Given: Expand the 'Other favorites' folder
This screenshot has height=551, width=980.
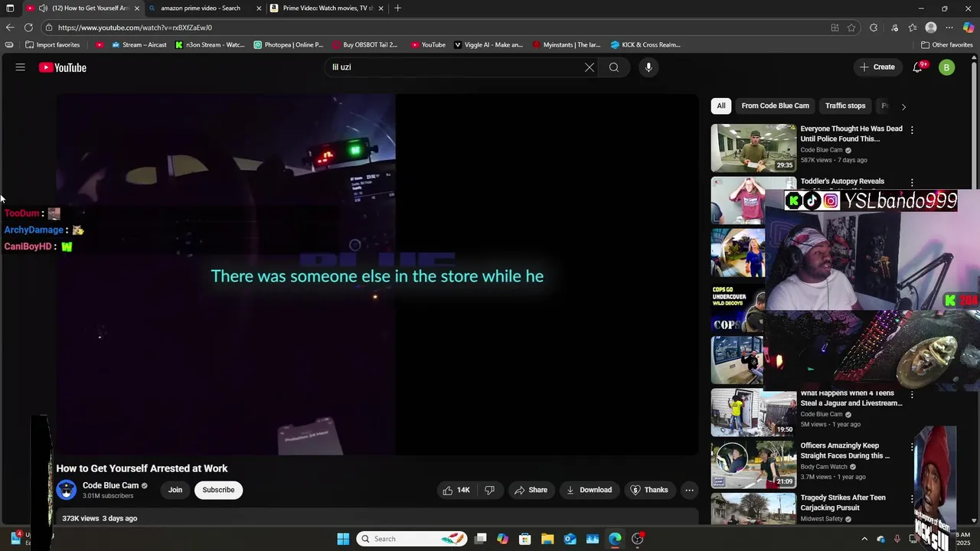Looking at the screenshot, I should 947,44.
